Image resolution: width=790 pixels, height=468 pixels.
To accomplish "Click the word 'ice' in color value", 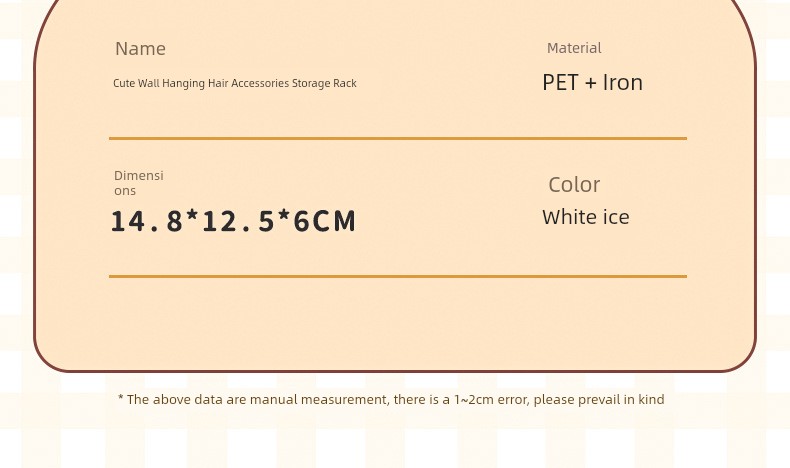I will 616,218.
